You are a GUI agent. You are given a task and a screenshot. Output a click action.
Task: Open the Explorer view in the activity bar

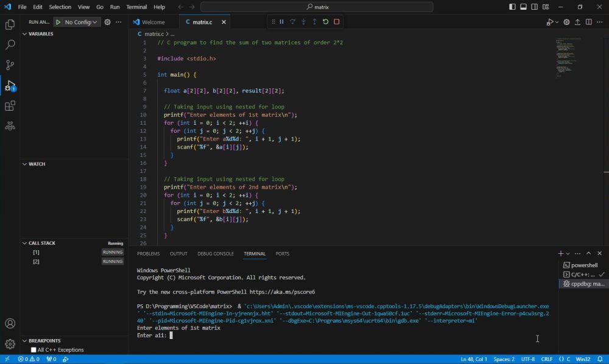click(10, 24)
